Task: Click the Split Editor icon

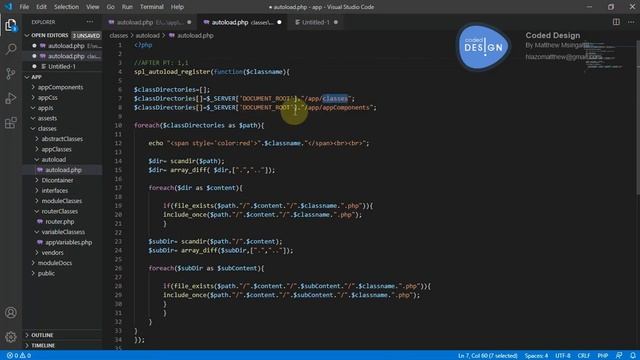Action: tap(616, 22)
